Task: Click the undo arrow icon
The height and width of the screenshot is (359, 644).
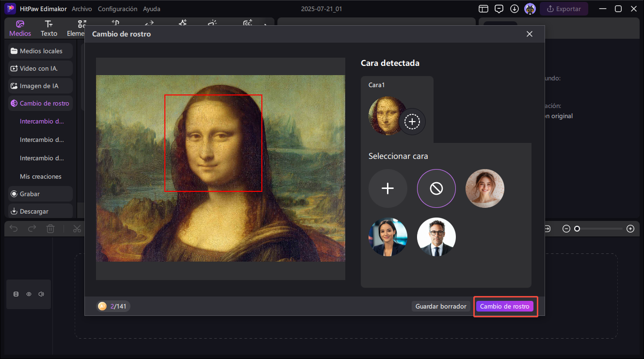Action: tap(14, 229)
